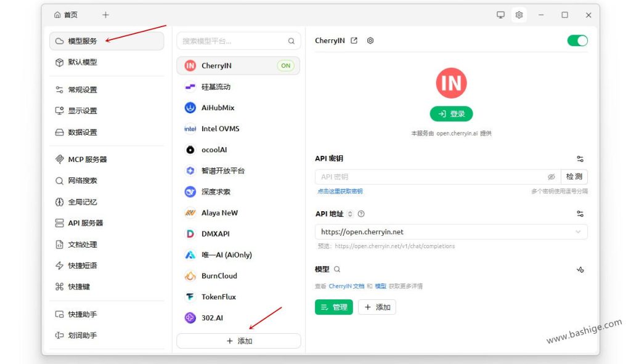The width and height of the screenshot is (631, 364).
Task: Click the API 密钥 settings sliders icon
Action: (x=580, y=159)
